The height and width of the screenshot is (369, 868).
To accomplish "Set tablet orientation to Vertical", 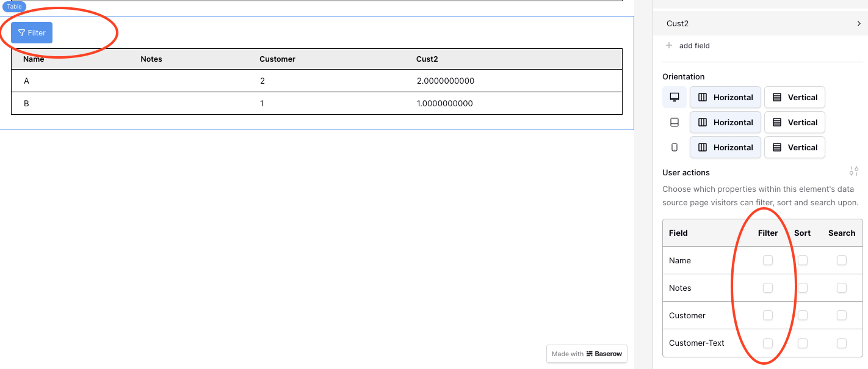I will pos(795,122).
